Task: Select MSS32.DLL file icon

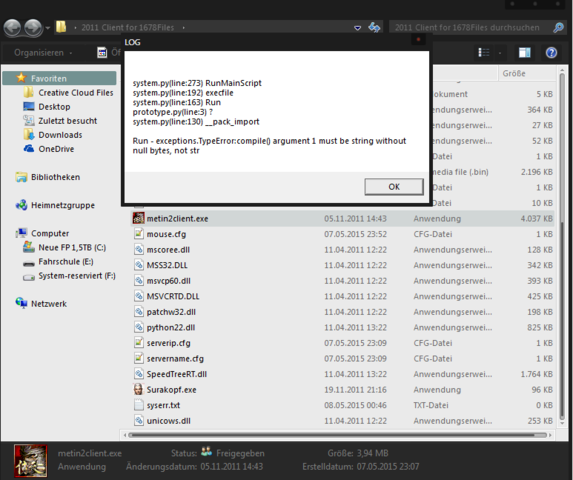Action: [x=138, y=265]
